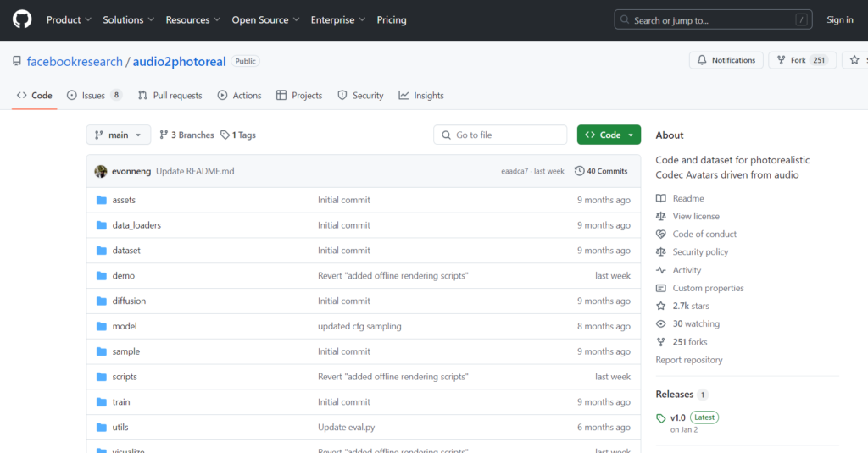Click the pulse icon beside Activity

661,270
